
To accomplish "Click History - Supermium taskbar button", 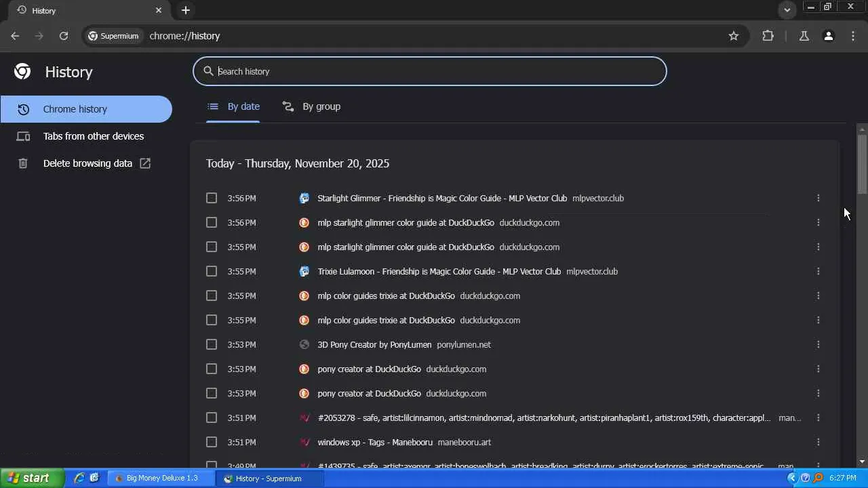I will pyautogui.click(x=269, y=479).
